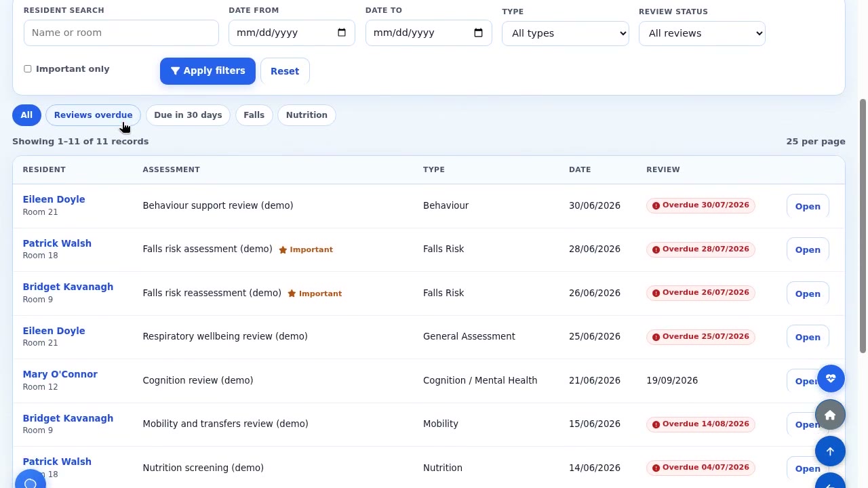
Task: Click the Cognition / Mental Health type cell
Action: pyautogui.click(x=480, y=380)
